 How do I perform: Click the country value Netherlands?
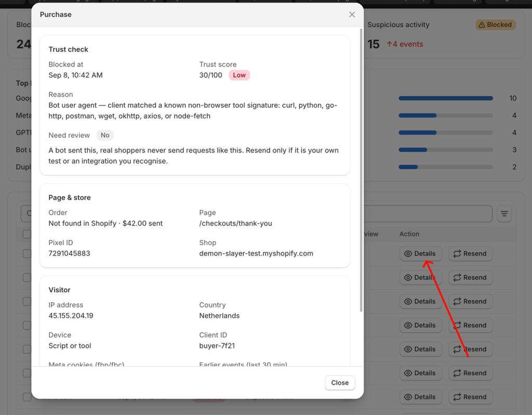click(219, 316)
